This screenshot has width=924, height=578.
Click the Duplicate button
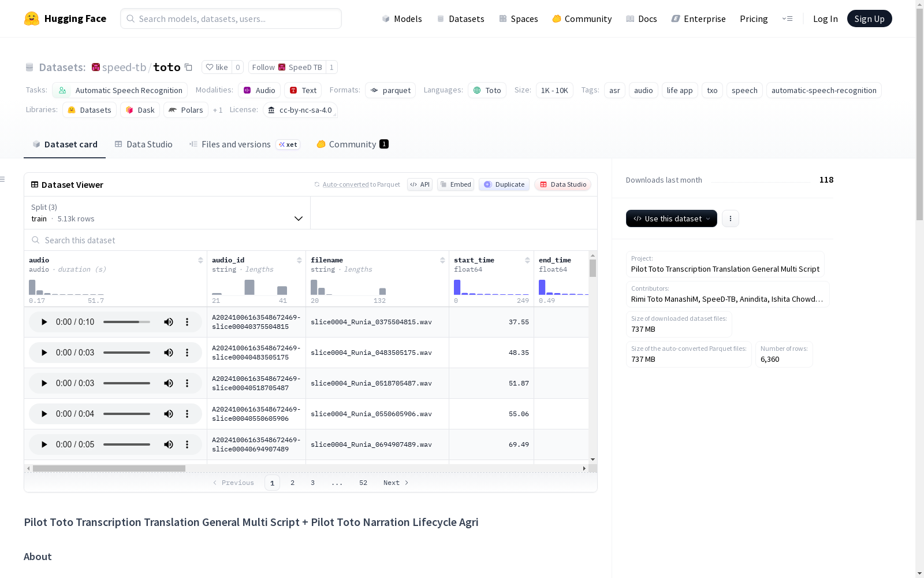pyautogui.click(x=504, y=184)
